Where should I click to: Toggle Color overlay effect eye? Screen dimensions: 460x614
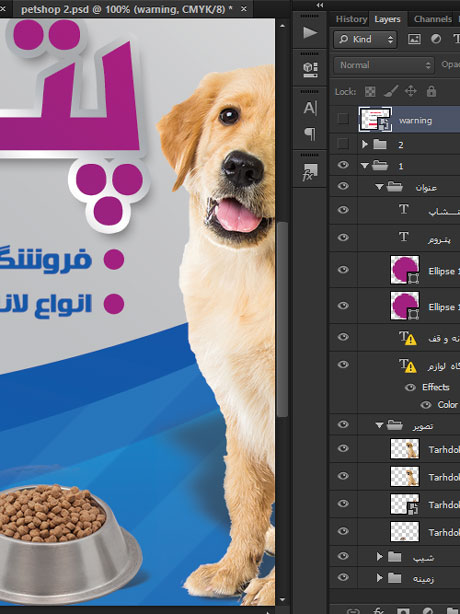[426, 405]
